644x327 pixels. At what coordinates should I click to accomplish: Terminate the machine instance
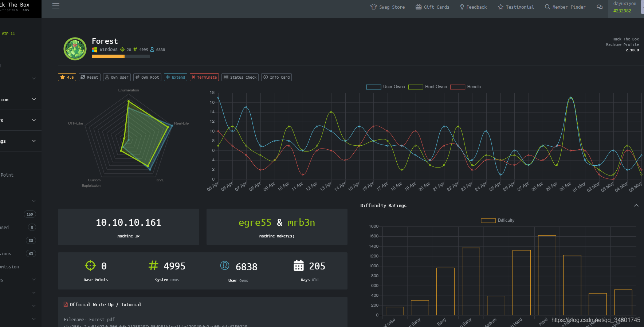tap(204, 77)
